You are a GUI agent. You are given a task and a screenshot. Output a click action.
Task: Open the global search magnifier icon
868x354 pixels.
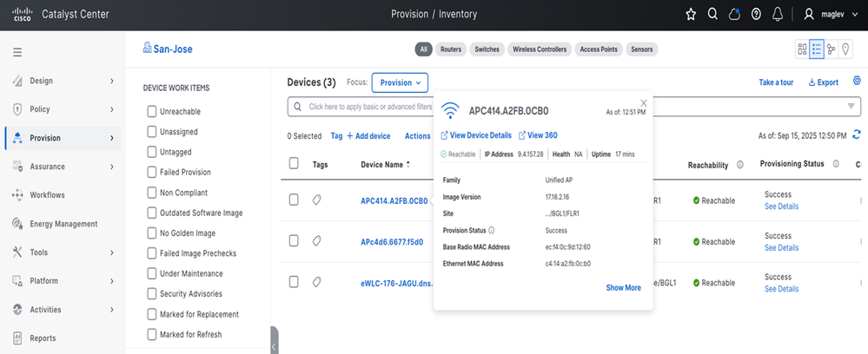point(713,15)
